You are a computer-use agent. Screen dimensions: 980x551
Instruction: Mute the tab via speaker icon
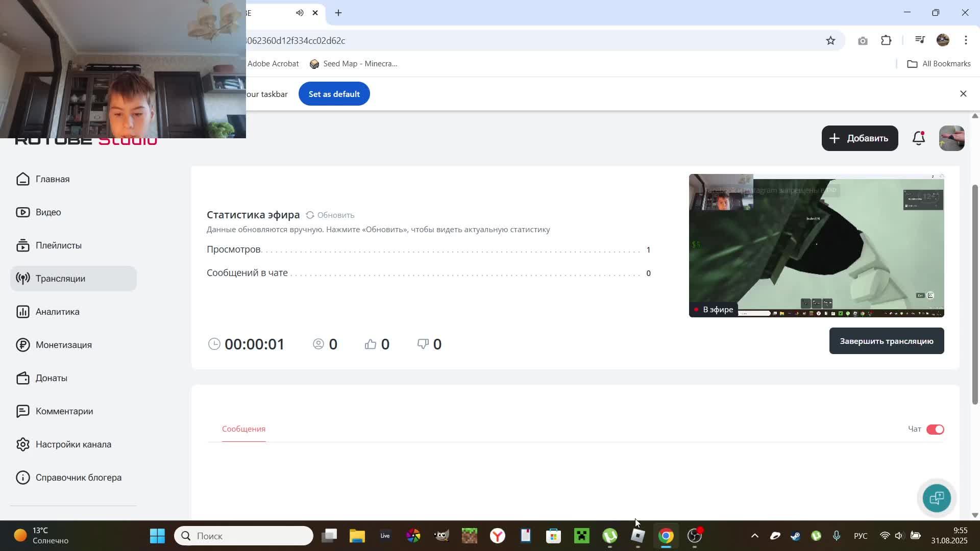coord(300,13)
